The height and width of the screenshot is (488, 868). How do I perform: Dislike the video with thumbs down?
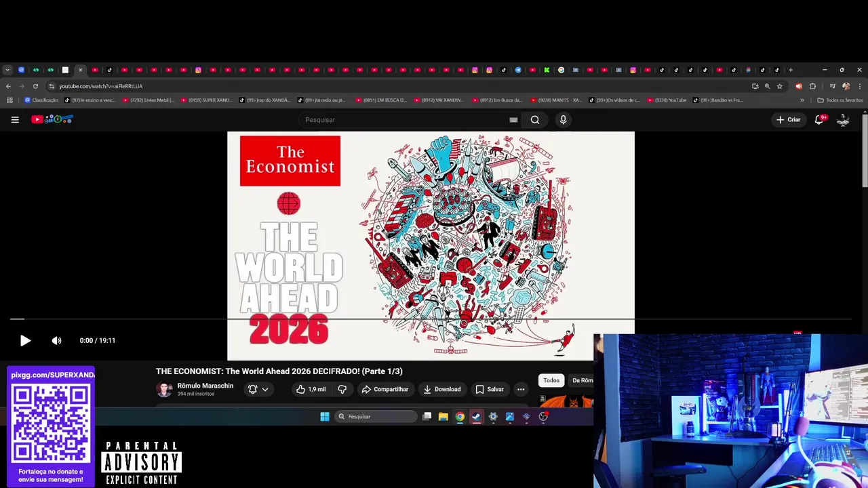click(342, 389)
